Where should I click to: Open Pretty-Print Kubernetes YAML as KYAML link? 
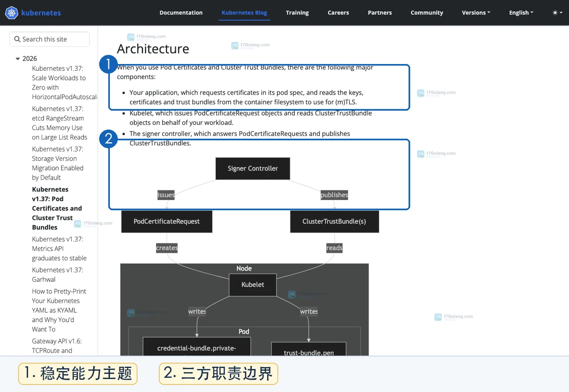coord(59,310)
